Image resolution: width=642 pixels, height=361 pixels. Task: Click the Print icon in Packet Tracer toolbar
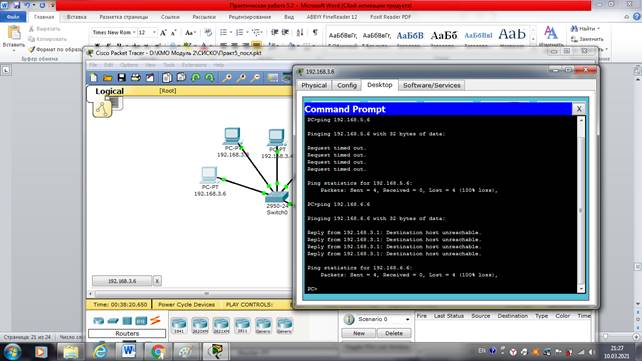click(x=136, y=77)
